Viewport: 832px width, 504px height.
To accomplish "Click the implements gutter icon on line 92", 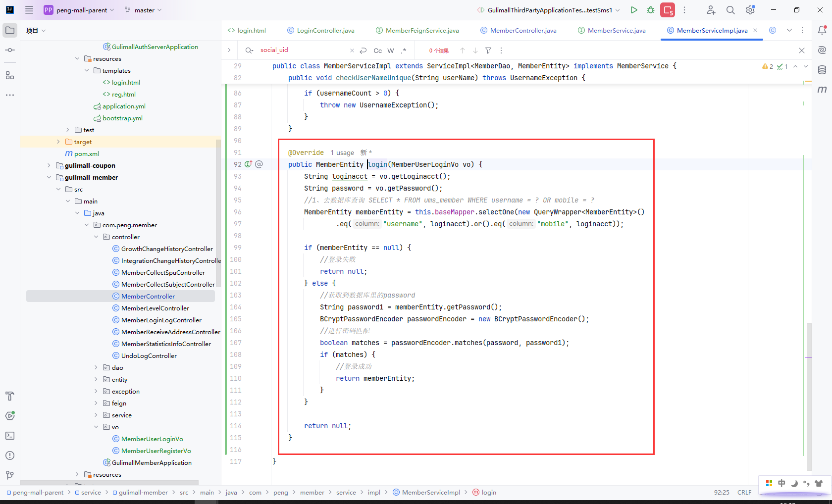I will coord(248,164).
